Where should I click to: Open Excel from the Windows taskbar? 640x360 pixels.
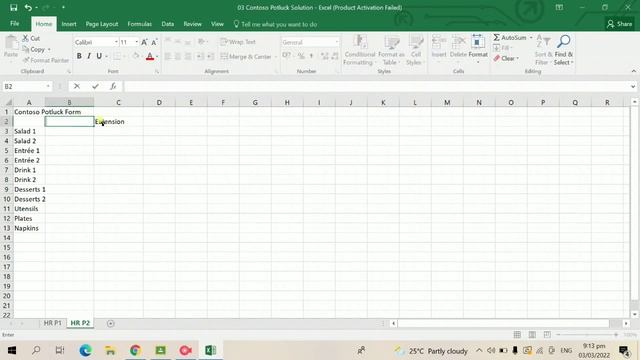[x=211, y=350]
